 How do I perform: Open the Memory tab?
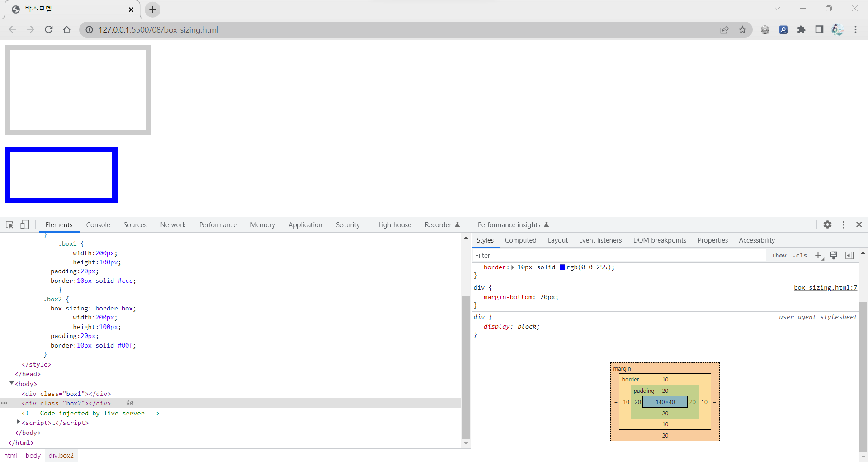tap(262, 225)
